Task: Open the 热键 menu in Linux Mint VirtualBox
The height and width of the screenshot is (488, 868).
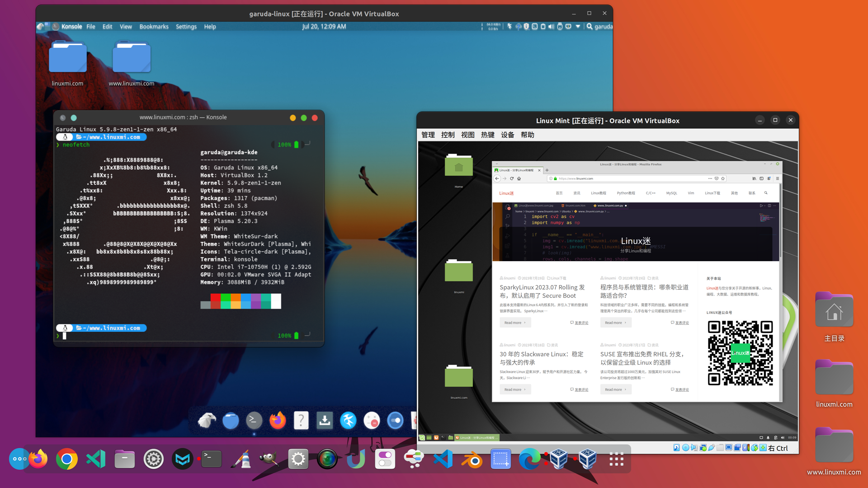Action: pos(488,135)
